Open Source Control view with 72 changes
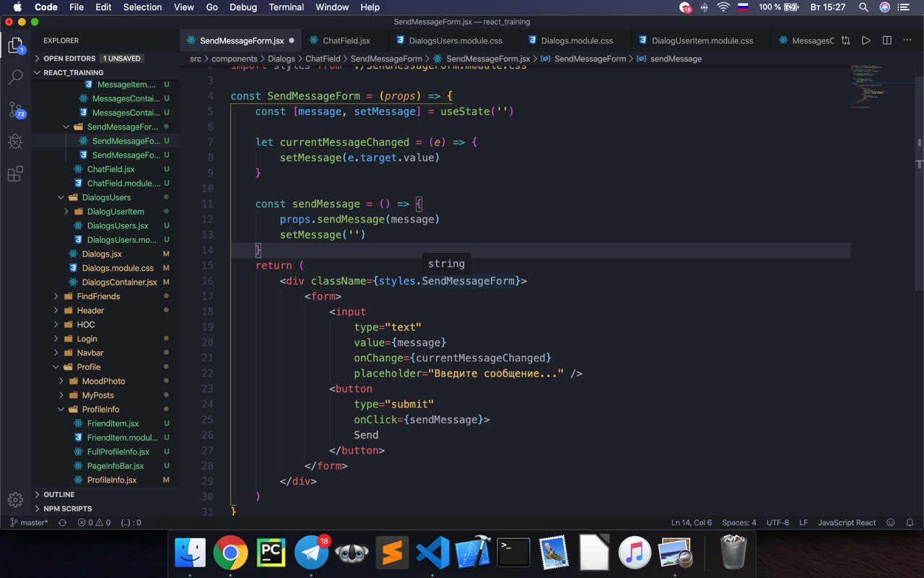924x578 pixels. pos(15,110)
